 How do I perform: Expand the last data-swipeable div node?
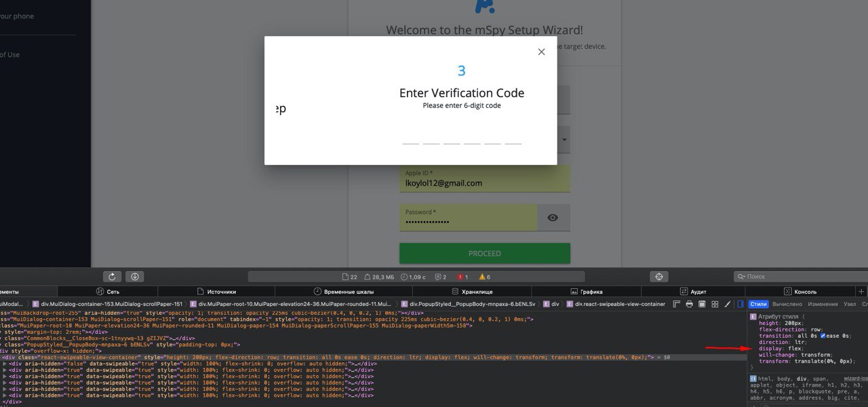(5, 395)
